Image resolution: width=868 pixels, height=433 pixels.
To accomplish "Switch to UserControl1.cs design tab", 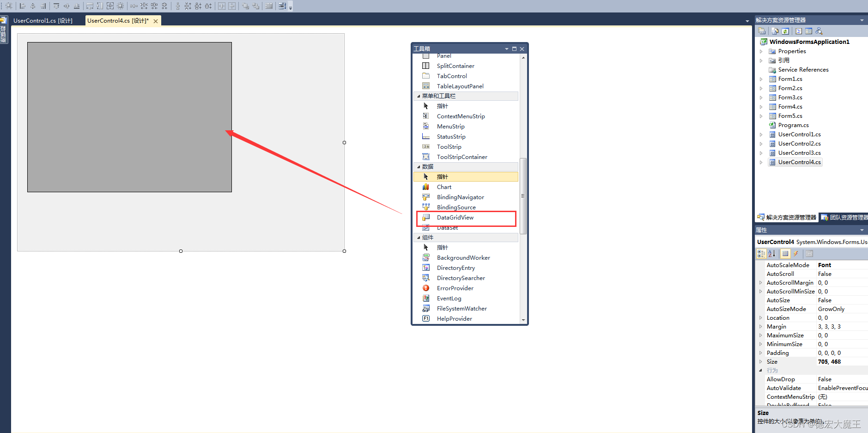I will 43,21.
